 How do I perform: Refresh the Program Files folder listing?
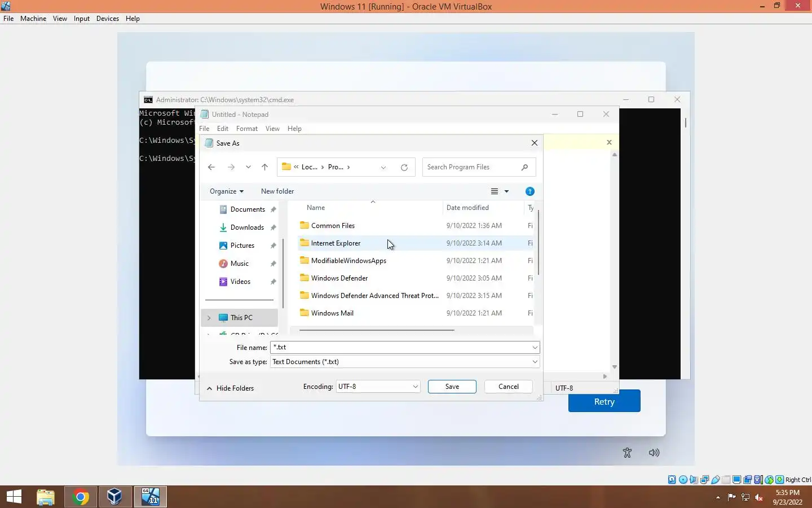point(404,167)
